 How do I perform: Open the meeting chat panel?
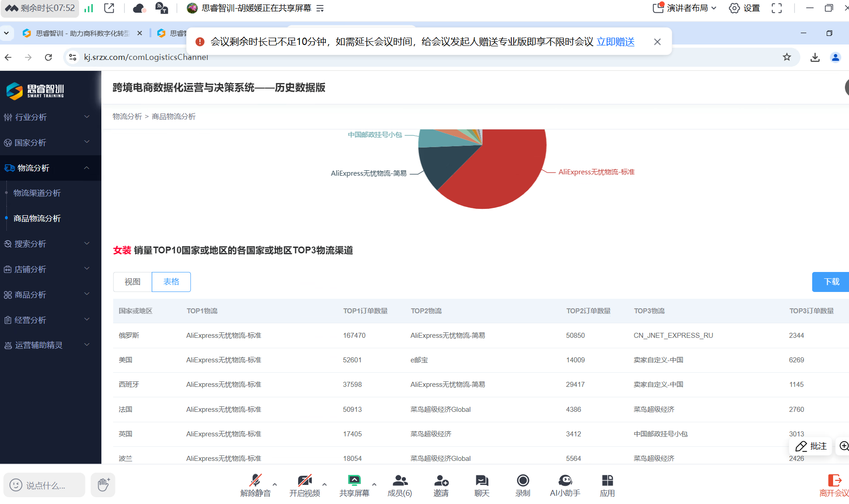(481, 484)
